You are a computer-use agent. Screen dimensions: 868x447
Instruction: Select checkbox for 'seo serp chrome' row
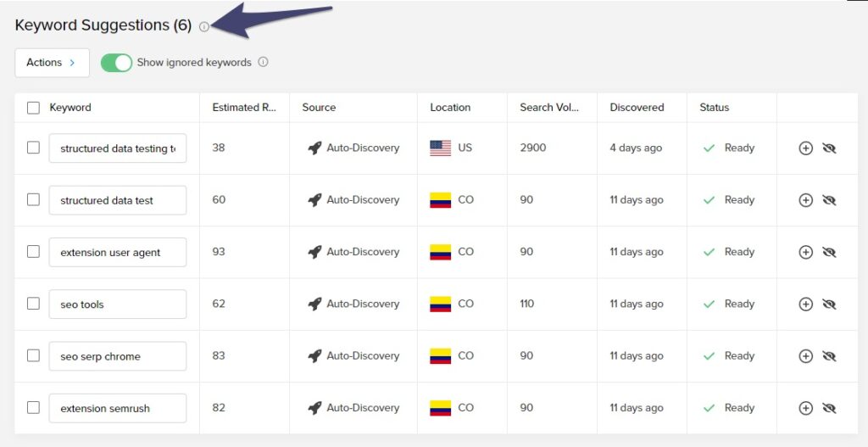pyautogui.click(x=33, y=355)
